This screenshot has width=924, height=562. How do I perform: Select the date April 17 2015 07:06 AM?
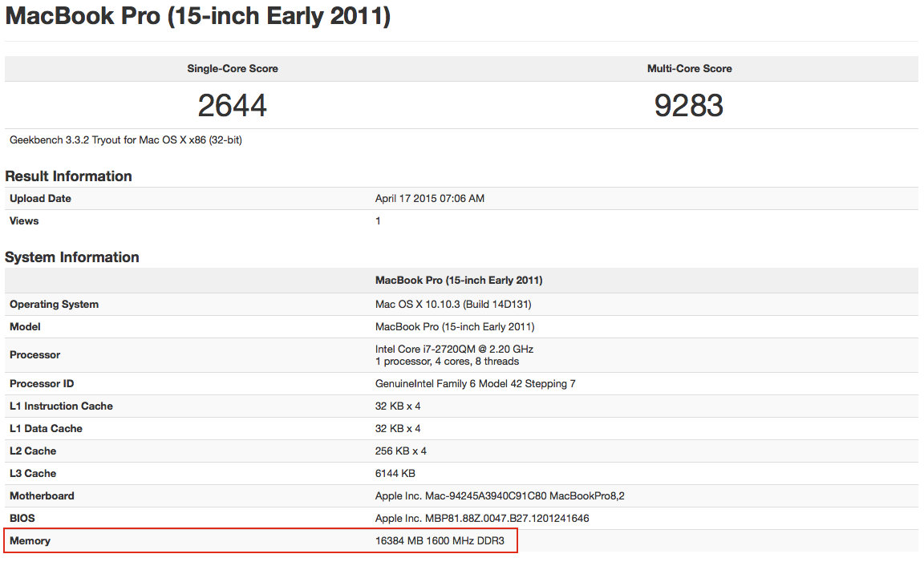(430, 199)
